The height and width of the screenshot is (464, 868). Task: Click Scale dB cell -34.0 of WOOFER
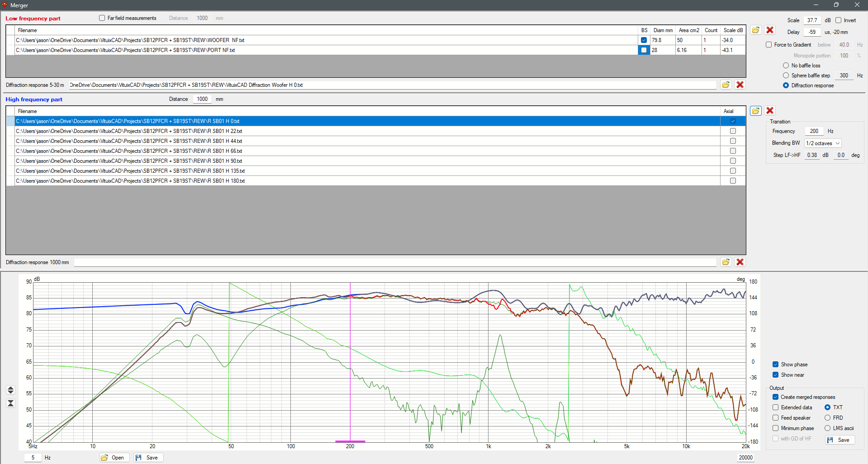point(733,40)
